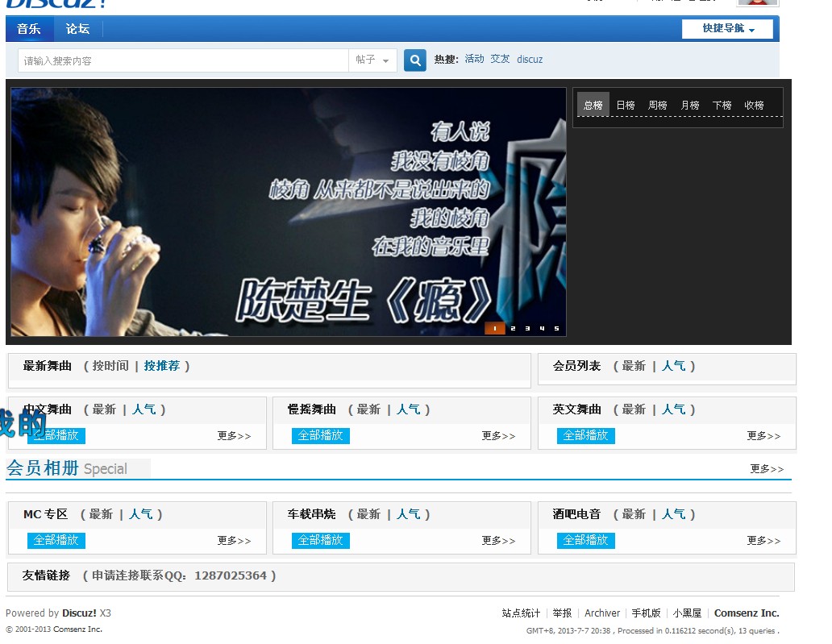Click 更多>> in 慢摇舞曲 section
The width and height of the screenshot is (832, 644).
[x=498, y=435]
